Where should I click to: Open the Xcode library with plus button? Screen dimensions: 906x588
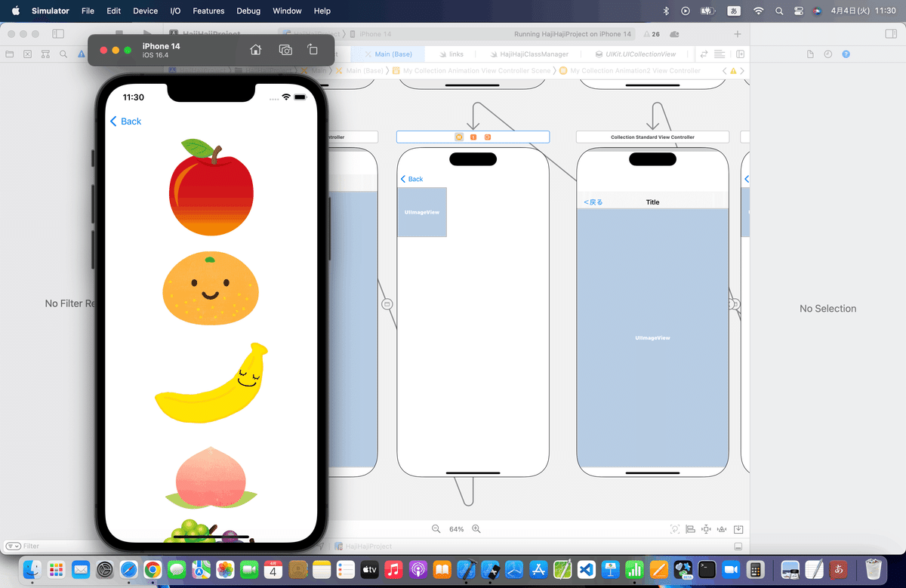click(x=738, y=34)
